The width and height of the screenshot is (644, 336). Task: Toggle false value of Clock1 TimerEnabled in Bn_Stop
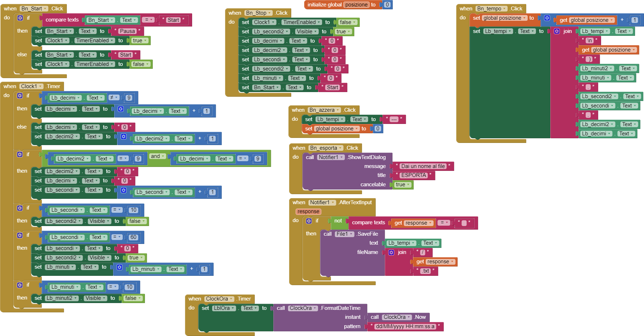click(x=347, y=22)
